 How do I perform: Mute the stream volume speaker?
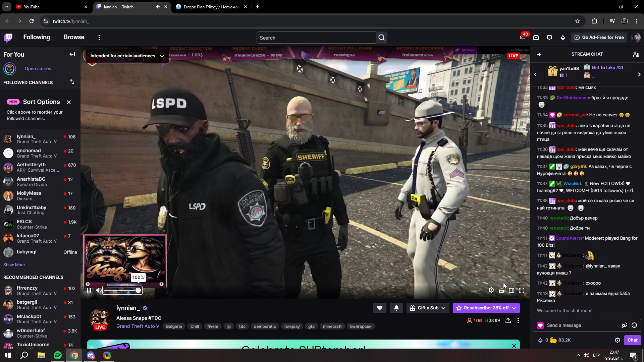point(99,291)
